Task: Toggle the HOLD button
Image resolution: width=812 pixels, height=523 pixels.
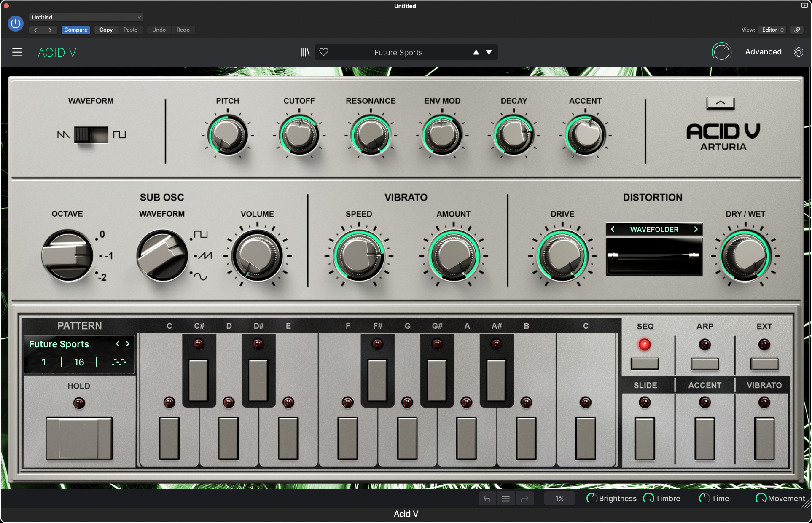Action: click(79, 438)
